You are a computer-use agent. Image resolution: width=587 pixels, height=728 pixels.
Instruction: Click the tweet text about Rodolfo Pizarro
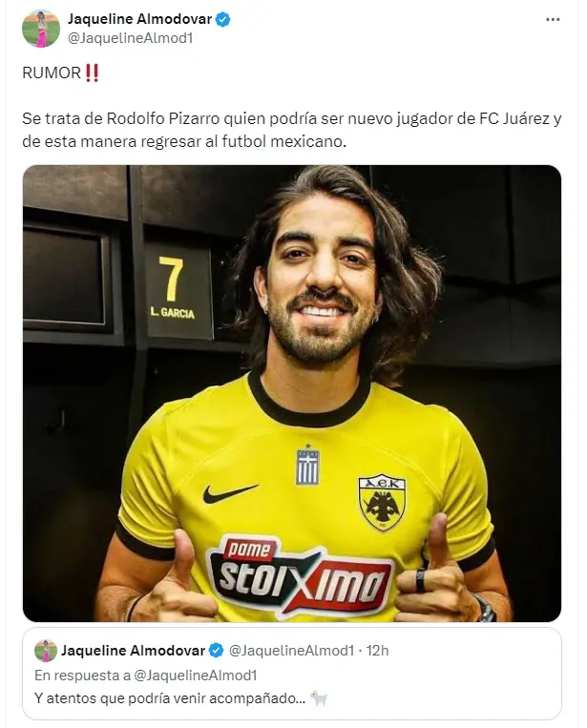292,130
